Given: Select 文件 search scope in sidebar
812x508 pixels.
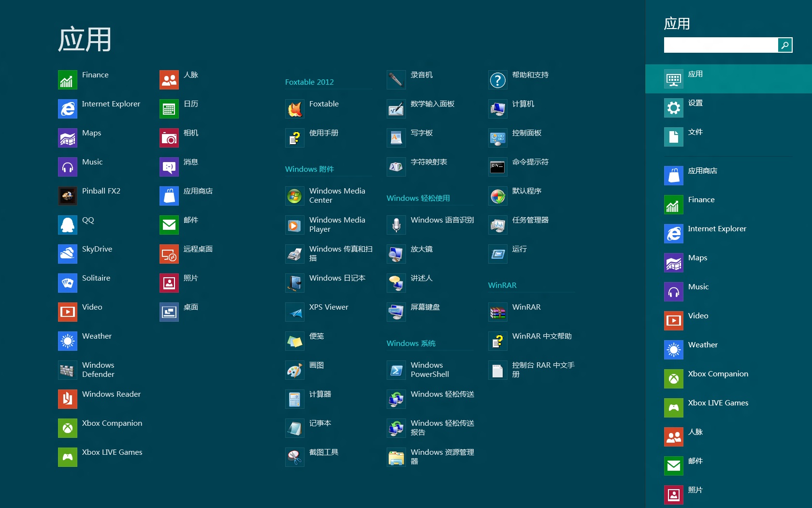Looking at the screenshot, I should (x=728, y=137).
